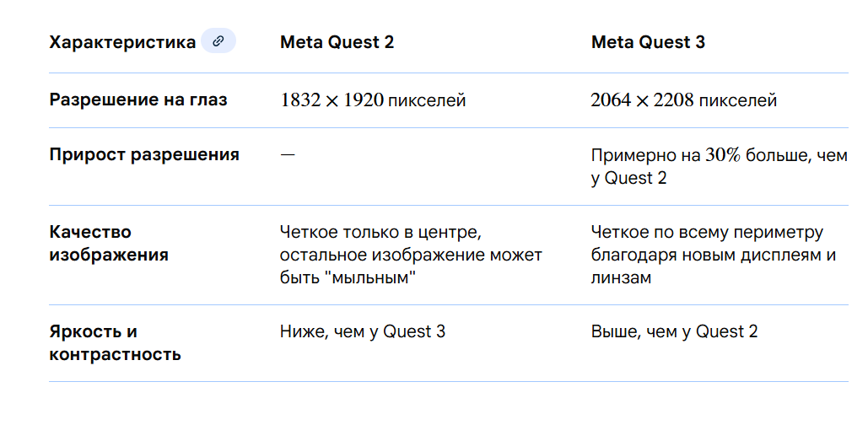Click the word контрастность in the last row

click(x=115, y=354)
